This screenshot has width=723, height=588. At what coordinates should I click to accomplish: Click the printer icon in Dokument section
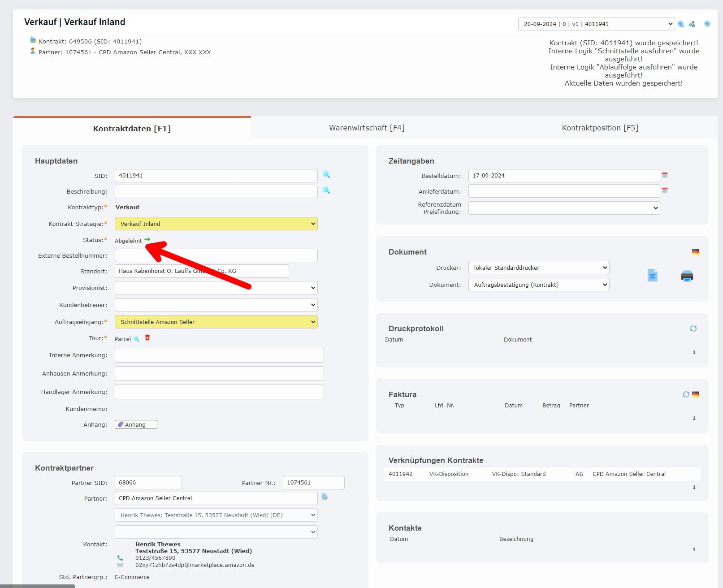tap(687, 276)
